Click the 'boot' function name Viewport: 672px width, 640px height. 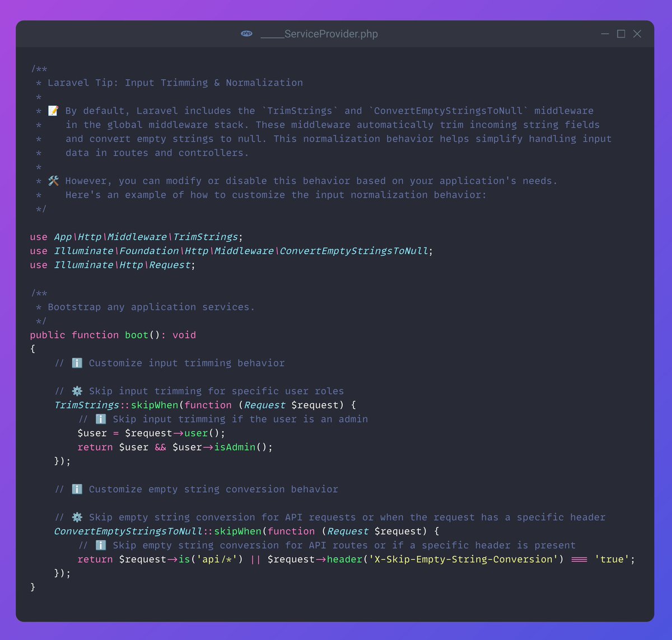click(137, 335)
